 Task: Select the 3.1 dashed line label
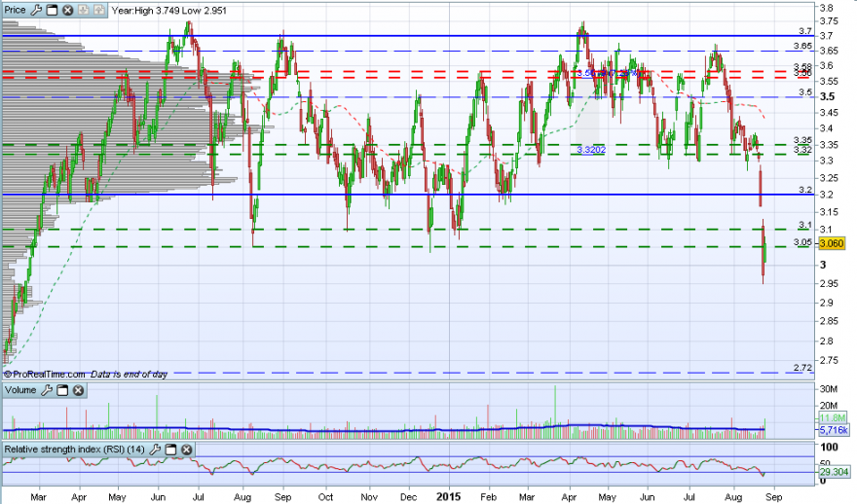[x=805, y=225]
